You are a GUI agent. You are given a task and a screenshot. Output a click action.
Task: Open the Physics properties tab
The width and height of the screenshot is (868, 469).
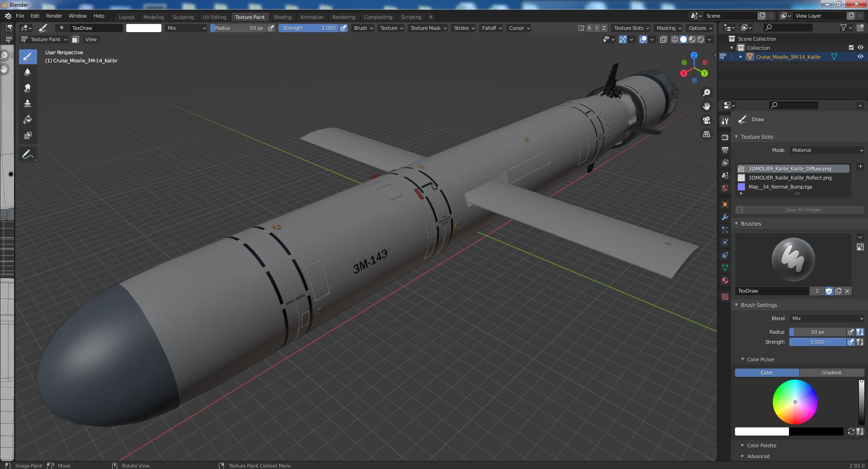coord(725,242)
